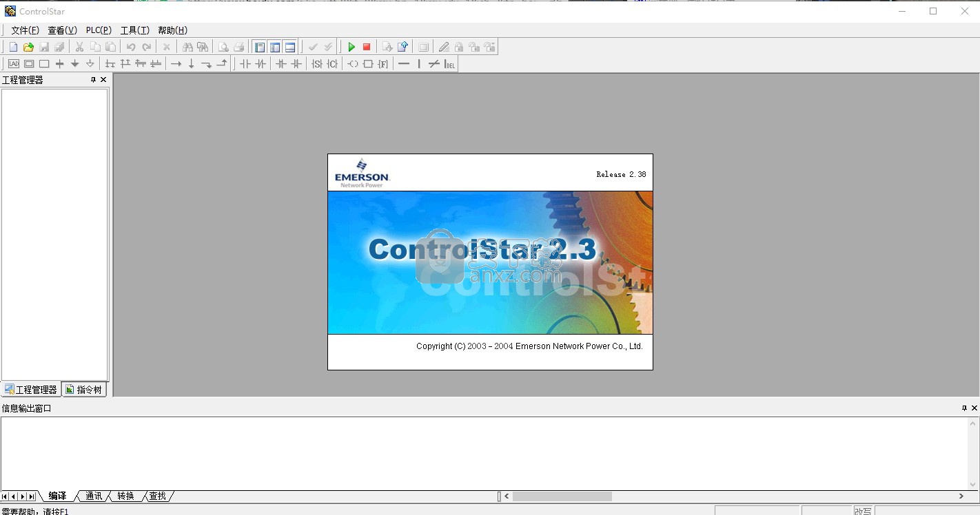Click the output window scroll up arrow
This screenshot has width=980, height=515.
click(x=973, y=423)
